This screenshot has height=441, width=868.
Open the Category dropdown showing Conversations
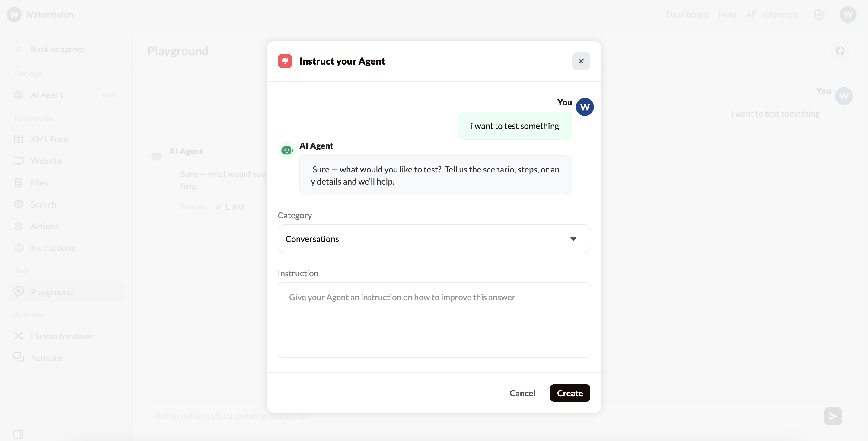[433, 239]
